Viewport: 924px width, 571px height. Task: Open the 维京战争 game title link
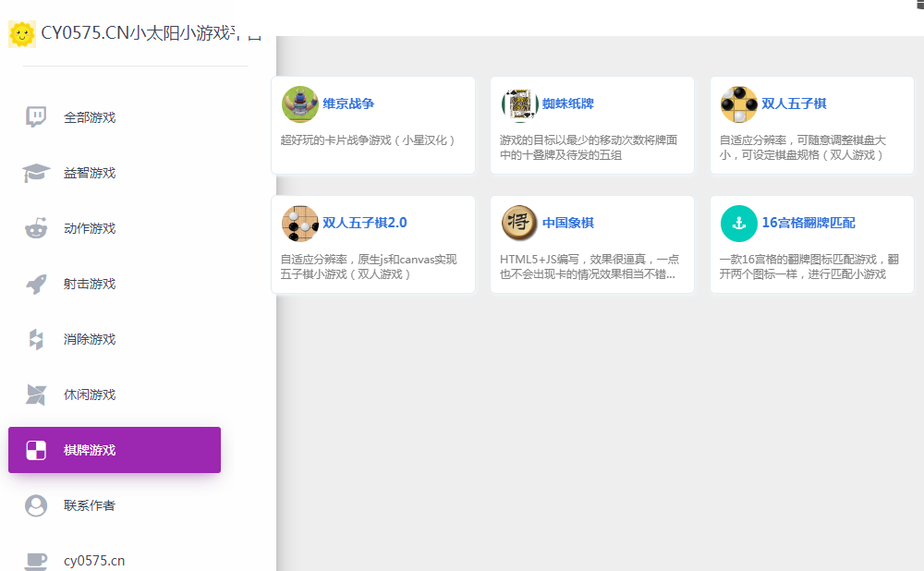click(348, 103)
